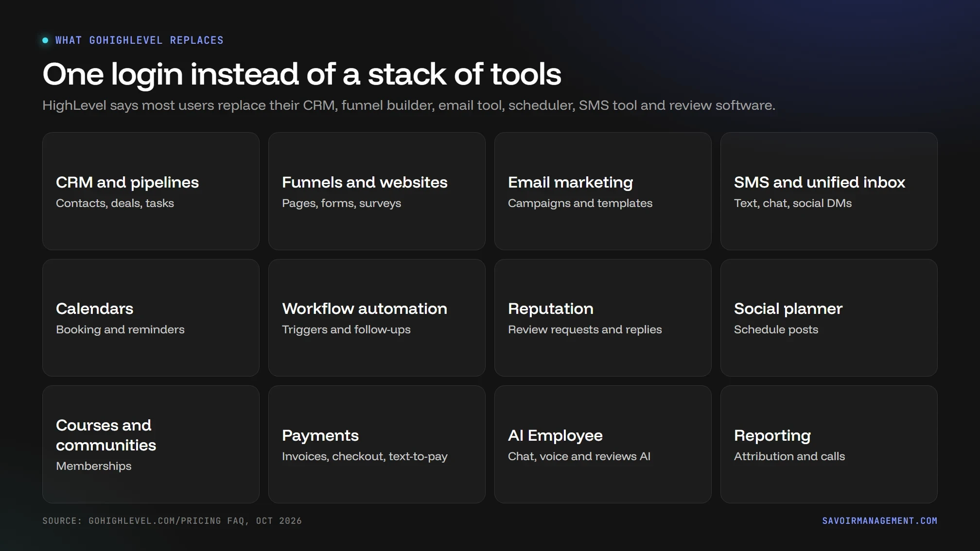This screenshot has width=980, height=551.
Task: Select the Workflow automation heading
Action: [365, 309]
